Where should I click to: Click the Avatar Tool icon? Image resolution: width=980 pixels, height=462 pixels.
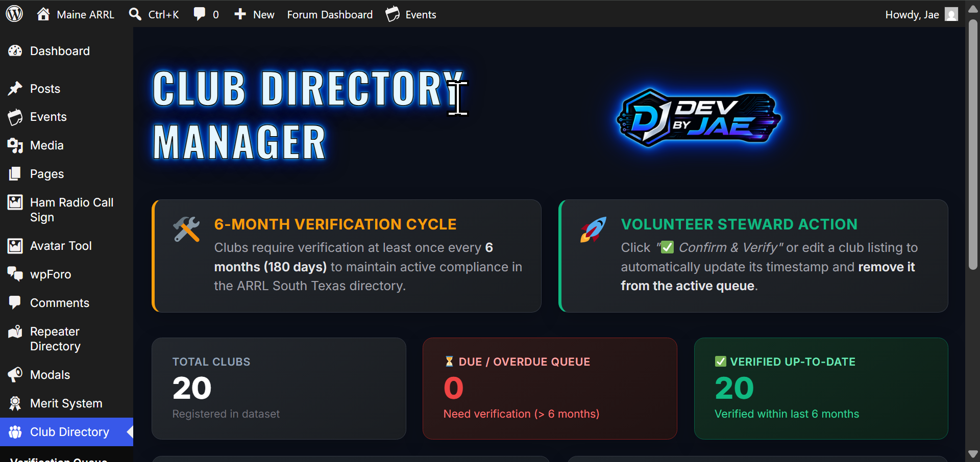[x=15, y=246]
